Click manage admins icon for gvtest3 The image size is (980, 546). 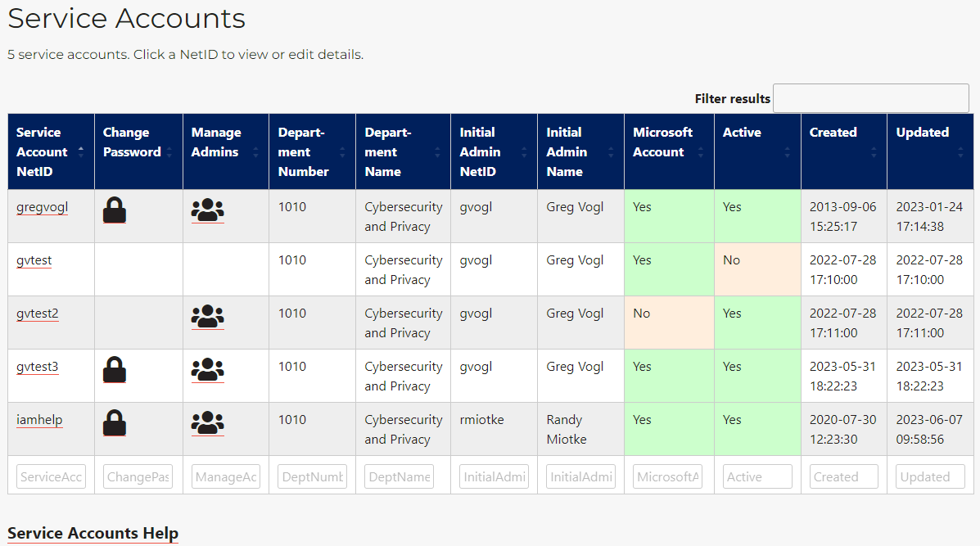click(x=207, y=370)
